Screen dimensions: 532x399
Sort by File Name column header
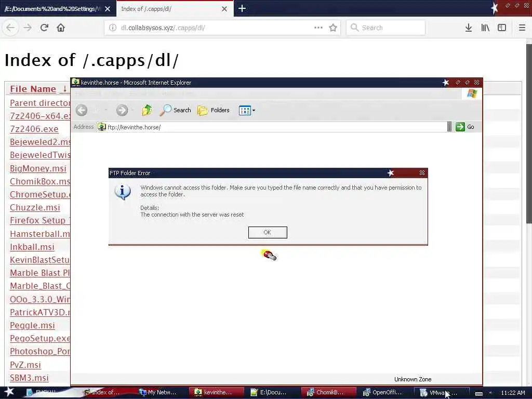coord(33,89)
